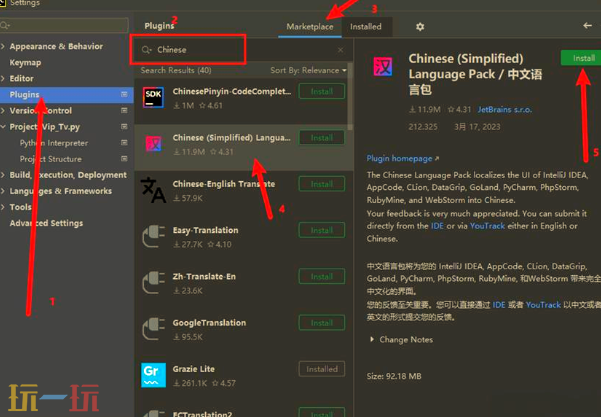The height and width of the screenshot is (417, 601).
Task: Install Chinese (Simplified) Language Pack from list
Action: tap(322, 138)
